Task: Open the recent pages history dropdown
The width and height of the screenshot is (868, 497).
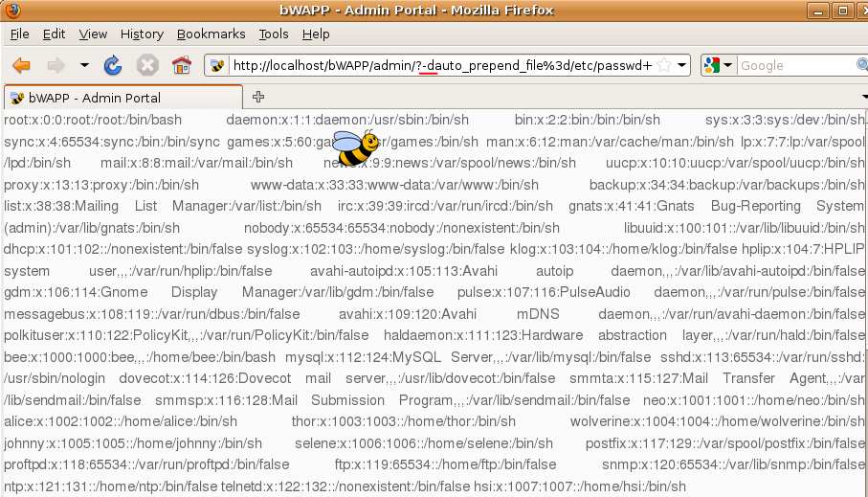Action: [x=84, y=65]
